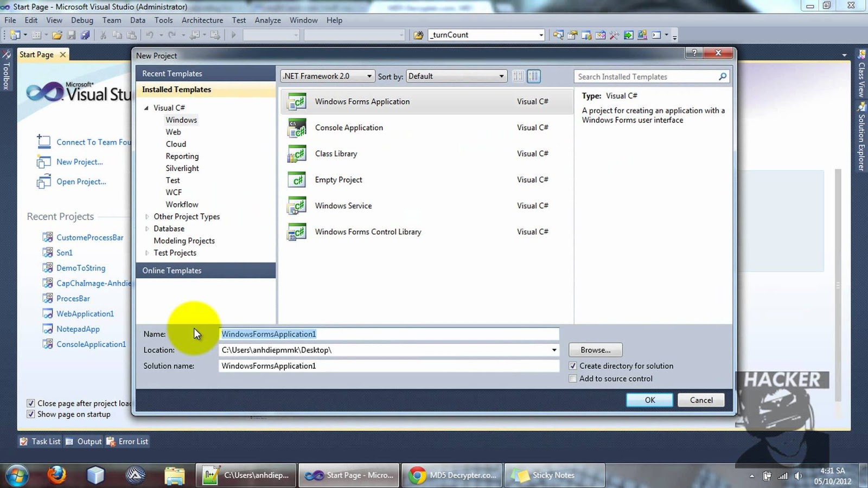Switch to Sticky Notes on the taskbar
Viewport: 868px width, 488px height.
[554, 476]
